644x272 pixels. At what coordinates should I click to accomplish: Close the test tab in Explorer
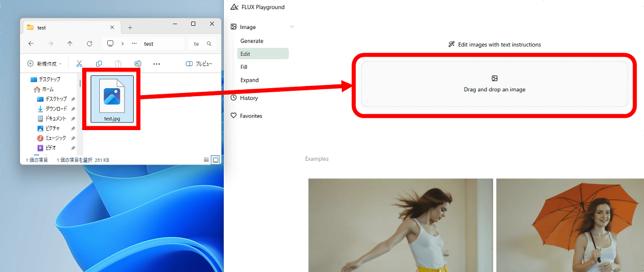[112, 27]
